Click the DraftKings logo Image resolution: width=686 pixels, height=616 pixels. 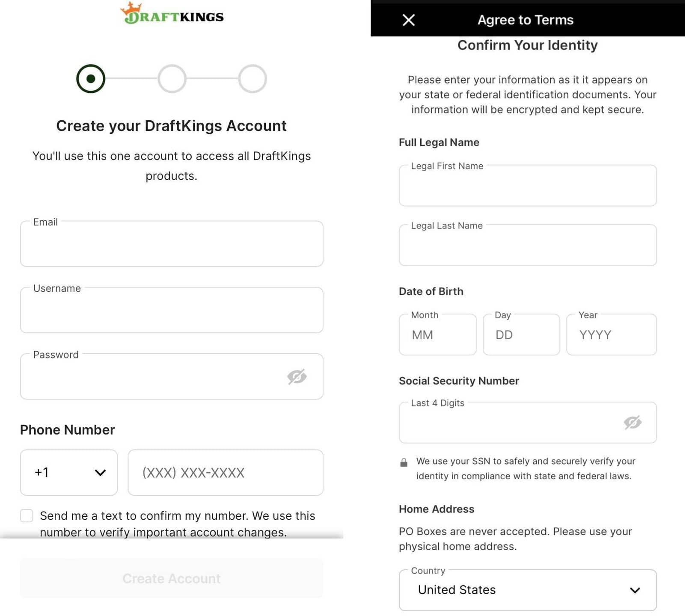pyautogui.click(x=172, y=14)
